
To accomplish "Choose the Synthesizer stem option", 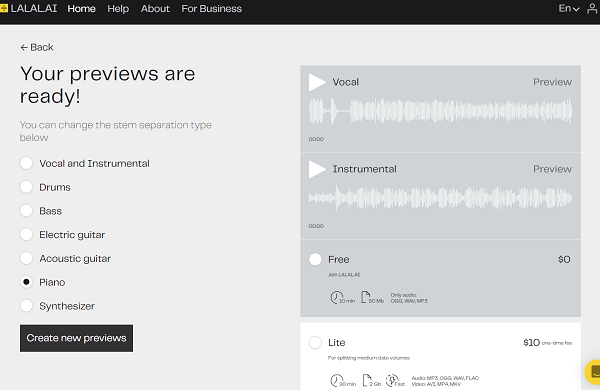I will point(26,306).
